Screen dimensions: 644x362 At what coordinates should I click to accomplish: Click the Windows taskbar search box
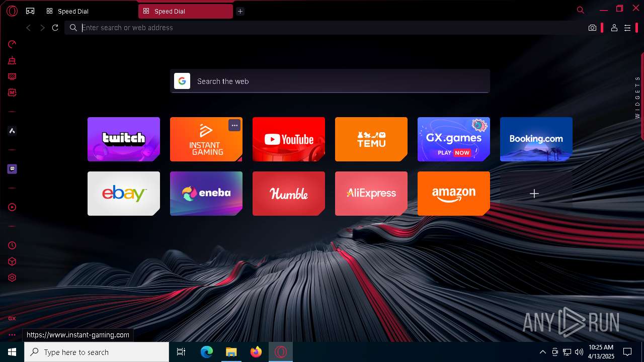click(x=97, y=352)
